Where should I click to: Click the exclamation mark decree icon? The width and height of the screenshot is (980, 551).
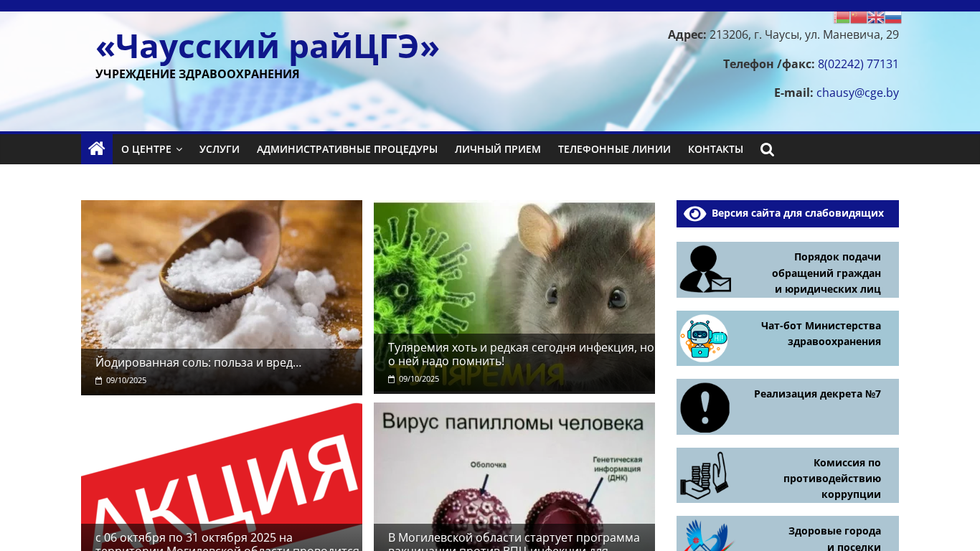pos(705,407)
